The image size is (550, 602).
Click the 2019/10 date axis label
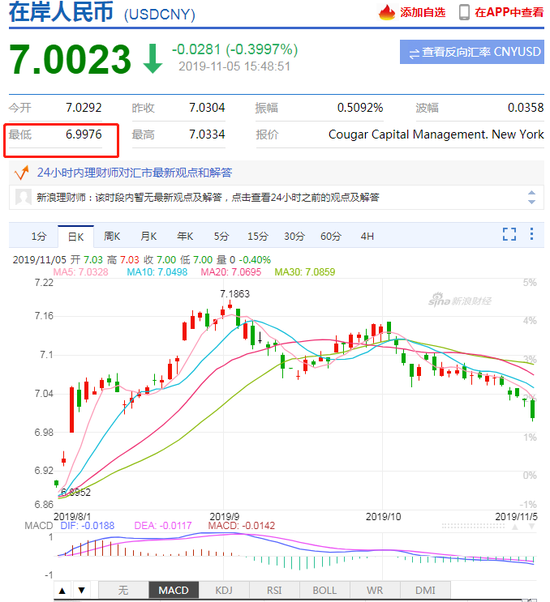(383, 517)
